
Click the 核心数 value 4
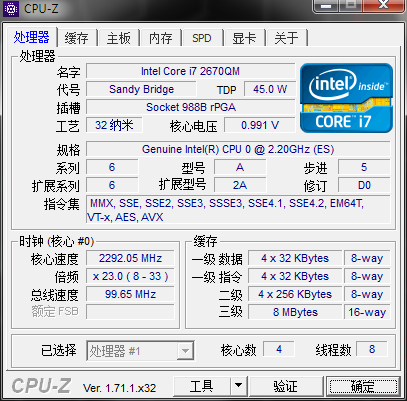[279, 349]
